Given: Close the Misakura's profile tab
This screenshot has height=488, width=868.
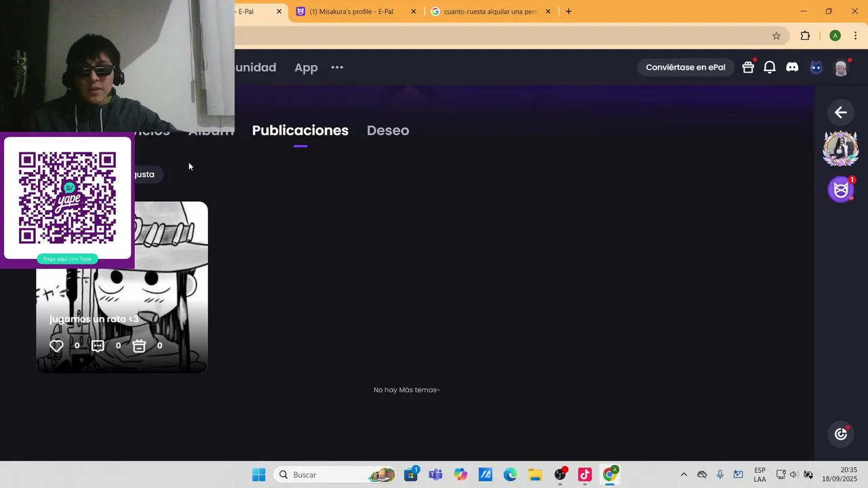Looking at the screenshot, I should pos(414,12).
